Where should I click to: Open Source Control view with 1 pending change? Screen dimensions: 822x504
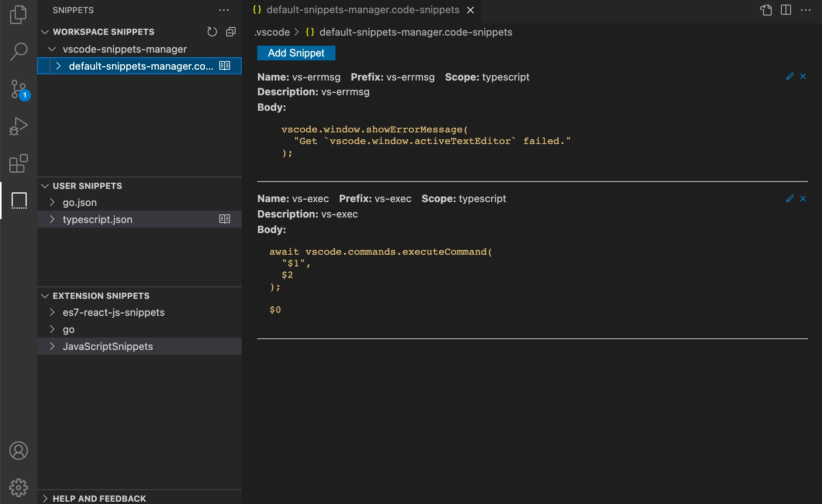[x=19, y=90]
